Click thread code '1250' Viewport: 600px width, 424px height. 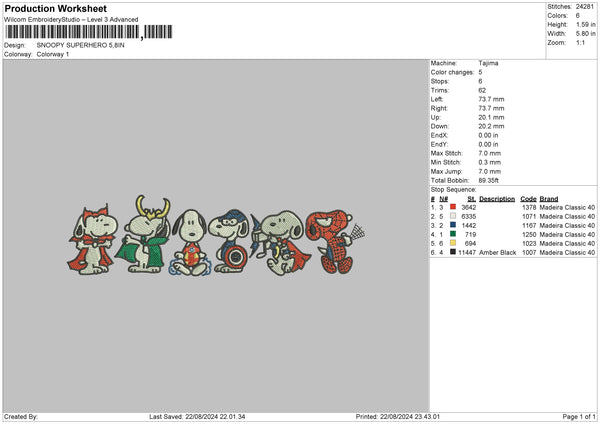click(529, 235)
